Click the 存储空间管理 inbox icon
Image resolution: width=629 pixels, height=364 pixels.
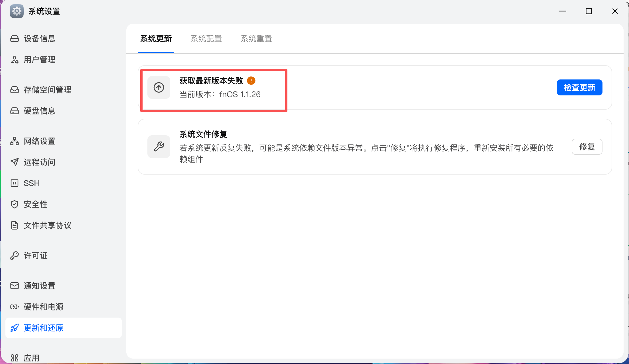click(15, 90)
